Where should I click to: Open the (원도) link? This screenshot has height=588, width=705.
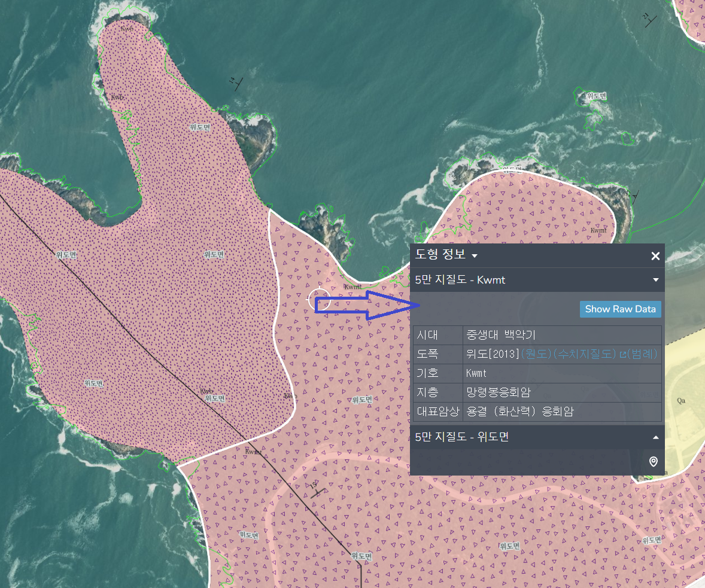(x=536, y=354)
